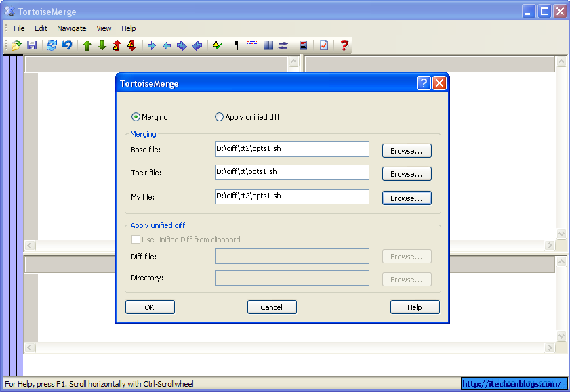Reload files using the Reload icon

[52, 45]
